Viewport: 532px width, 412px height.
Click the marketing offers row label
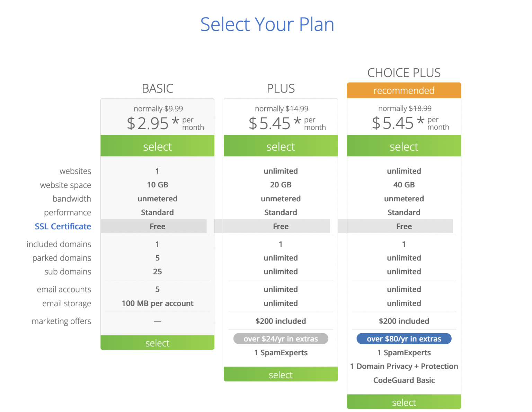61,321
